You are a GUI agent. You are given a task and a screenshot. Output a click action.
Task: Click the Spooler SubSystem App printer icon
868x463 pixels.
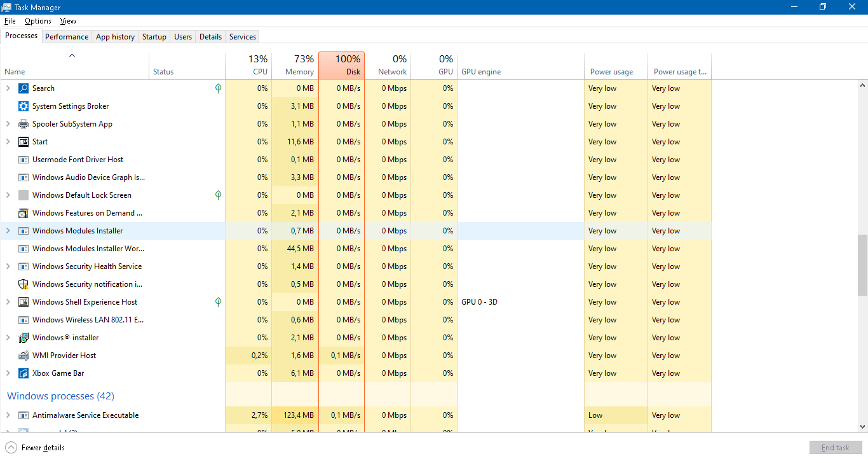coord(24,124)
